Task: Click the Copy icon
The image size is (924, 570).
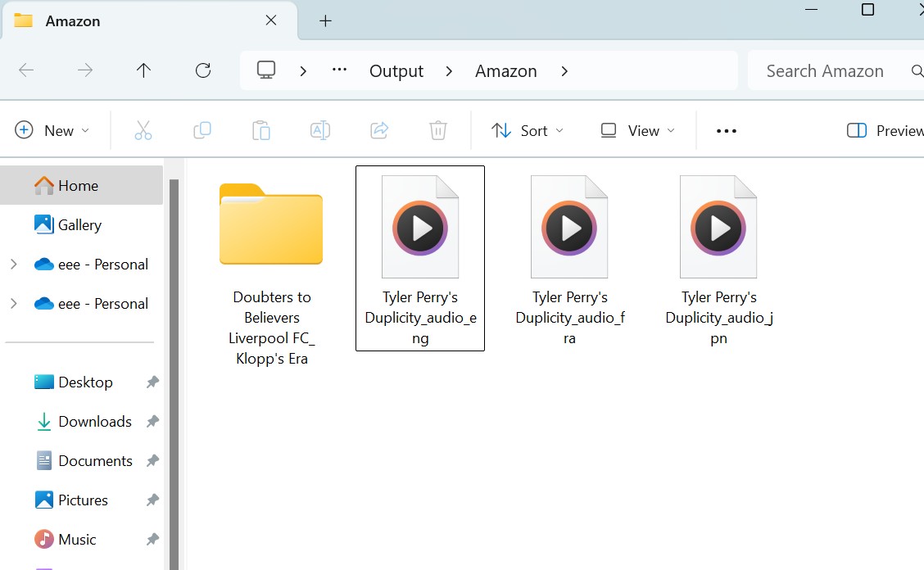Action: pos(202,130)
